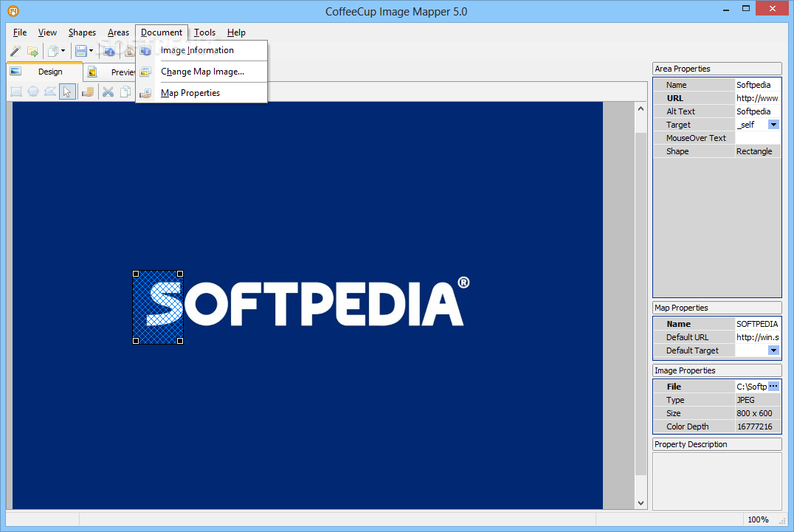Image resolution: width=794 pixels, height=532 pixels.
Task: Open the Areas menu
Action: (118, 32)
